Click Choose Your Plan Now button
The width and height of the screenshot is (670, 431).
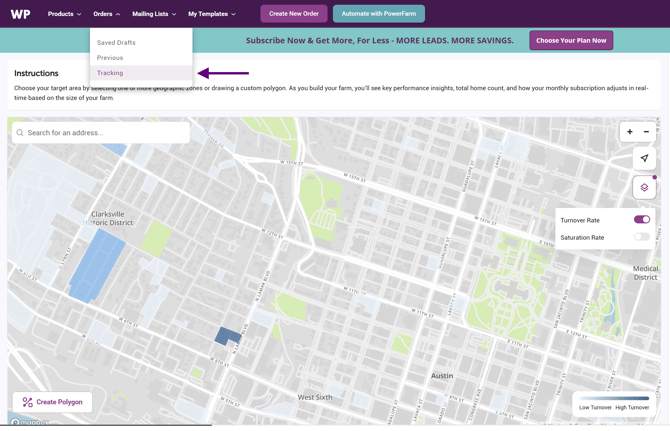click(571, 41)
